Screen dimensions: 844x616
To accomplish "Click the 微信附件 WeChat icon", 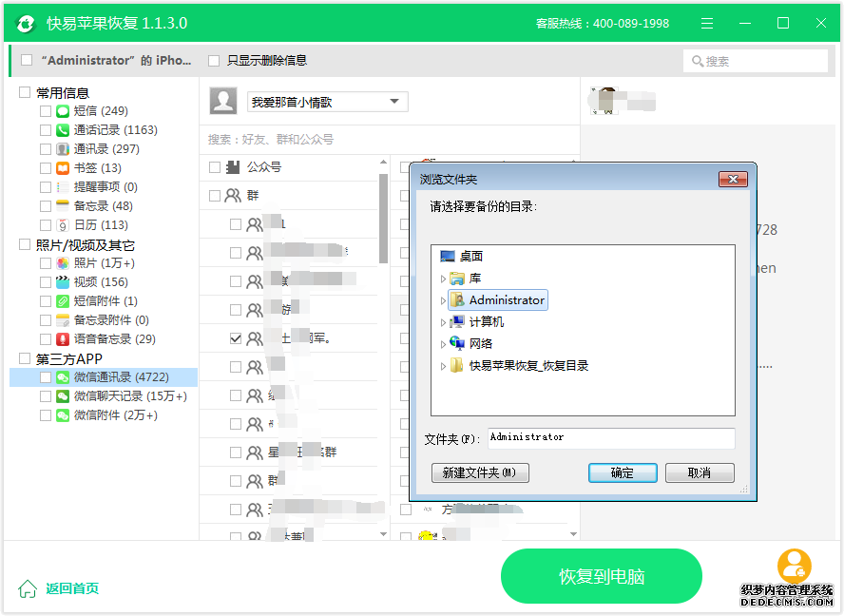I will point(63,415).
